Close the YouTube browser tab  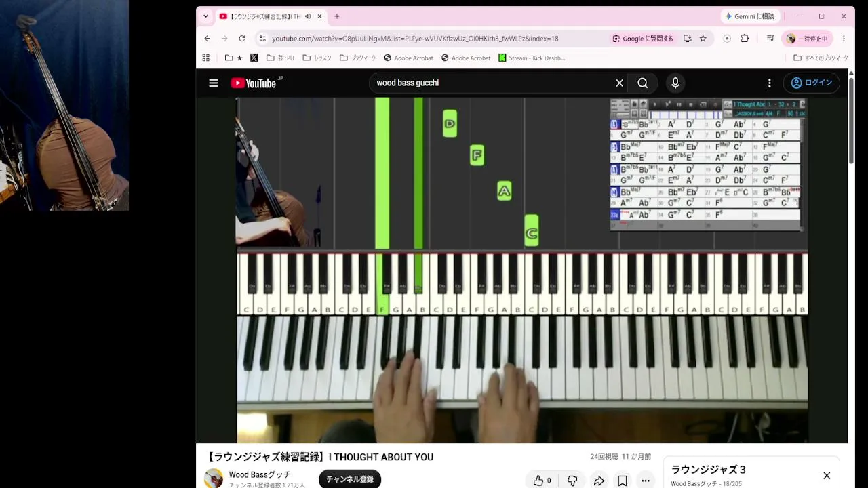coord(319,16)
